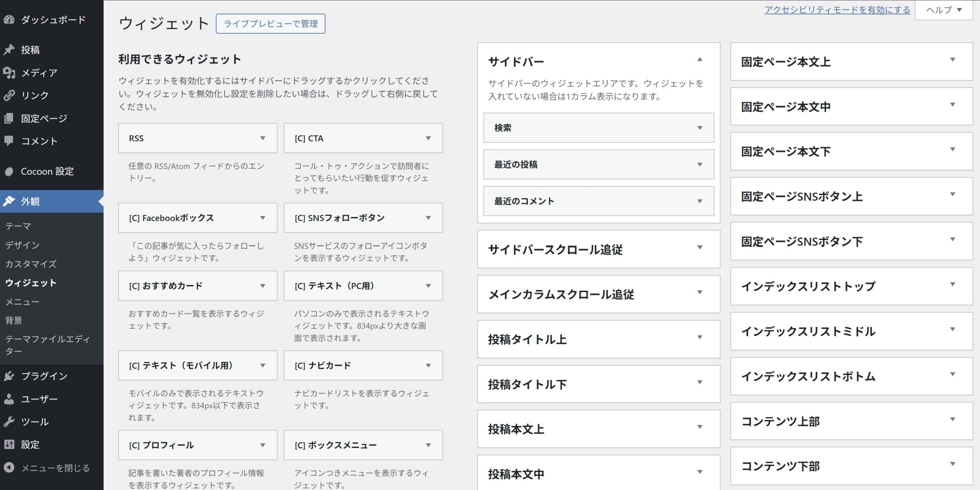Image resolution: width=980 pixels, height=490 pixels.
Task: Click the media icon beside メディア
Action: 9,72
